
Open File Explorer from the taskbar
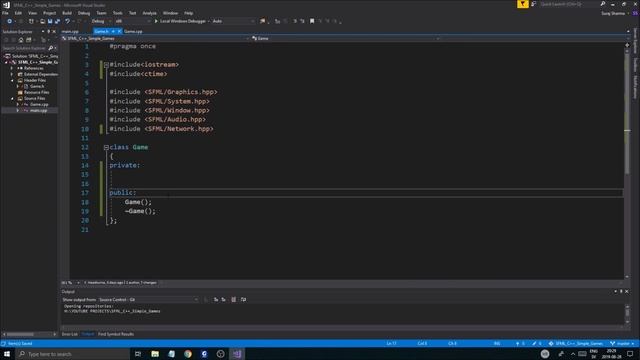(155, 354)
